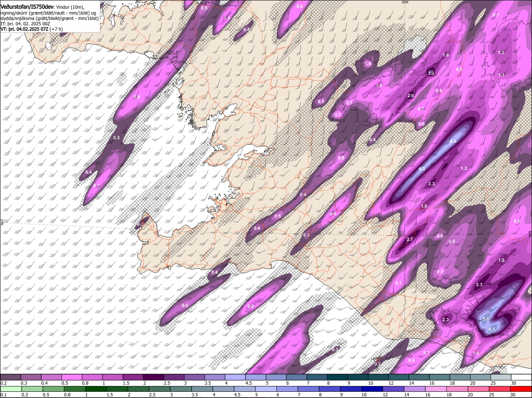This screenshot has width=532, height=398.
Task: Click the 4.3 value in the lavender band
Action: [422, 169]
